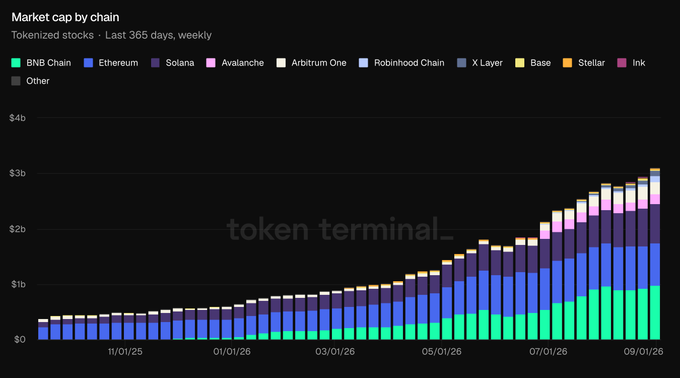Click the Last 365 days, weekly text
Image resolution: width=680 pixels, height=378 pixels.
(158, 35)
